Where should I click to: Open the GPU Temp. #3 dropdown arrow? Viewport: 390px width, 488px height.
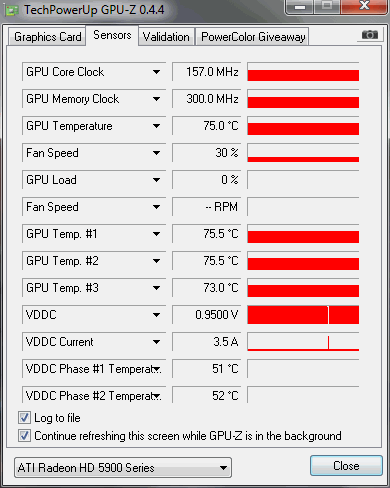156,288
